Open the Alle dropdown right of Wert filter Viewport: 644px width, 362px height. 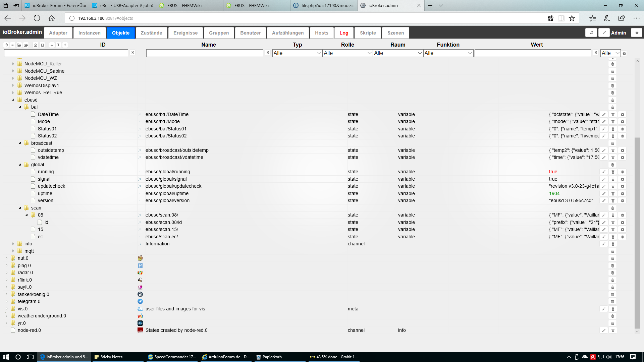(x=610, y=53)
